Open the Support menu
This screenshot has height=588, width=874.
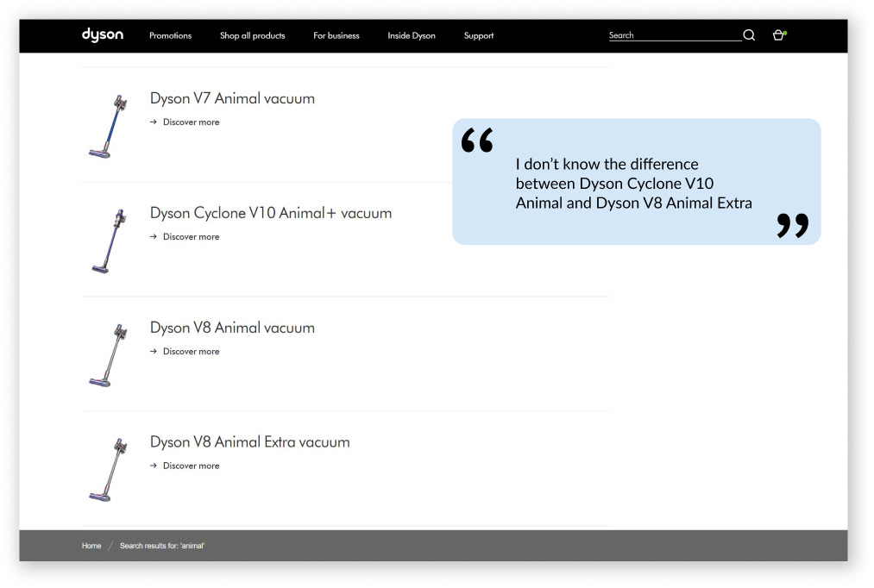pyautogui.click(x=479, y=35)
